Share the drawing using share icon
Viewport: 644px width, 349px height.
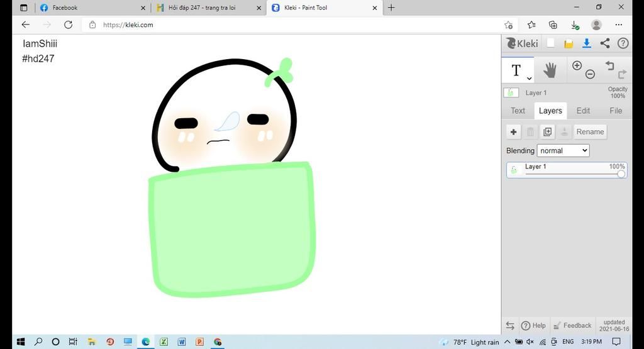(605, 43)
